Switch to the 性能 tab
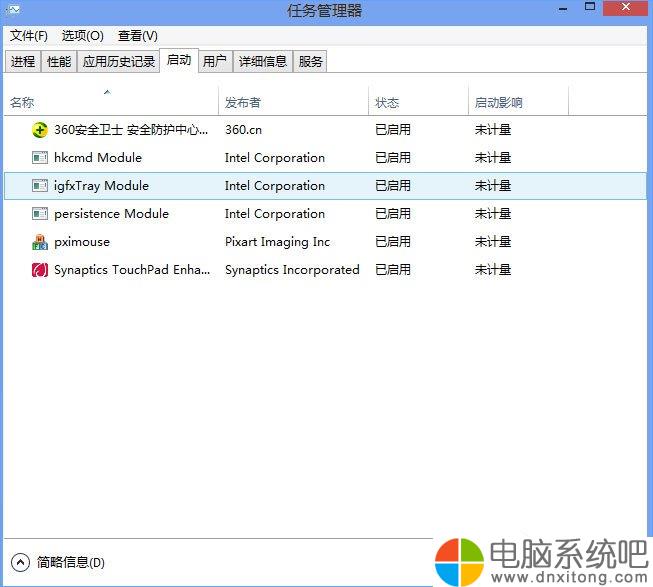653x587 pixels. pyautogui.click(x=59, y=62)
